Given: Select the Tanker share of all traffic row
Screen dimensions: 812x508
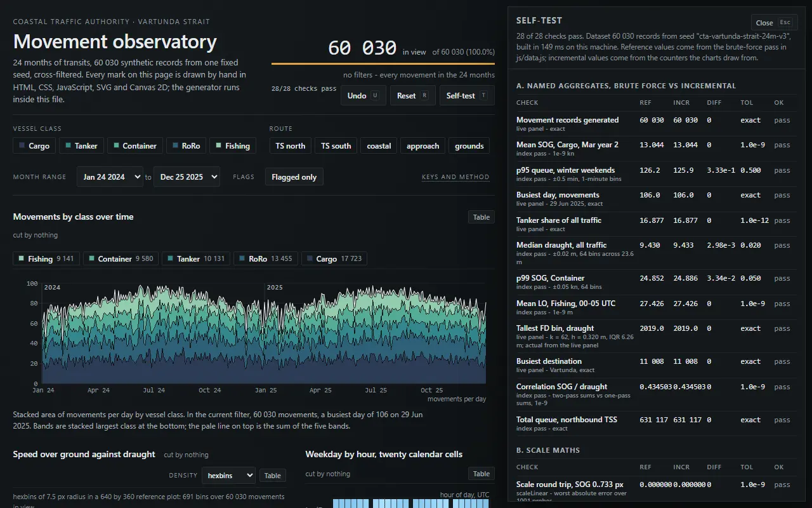Looking at the screenshot, I should (x=656, y=224).
